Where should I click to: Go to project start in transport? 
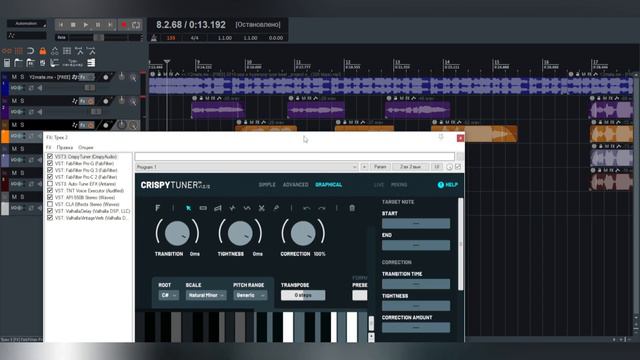click(x=61, y=25)
